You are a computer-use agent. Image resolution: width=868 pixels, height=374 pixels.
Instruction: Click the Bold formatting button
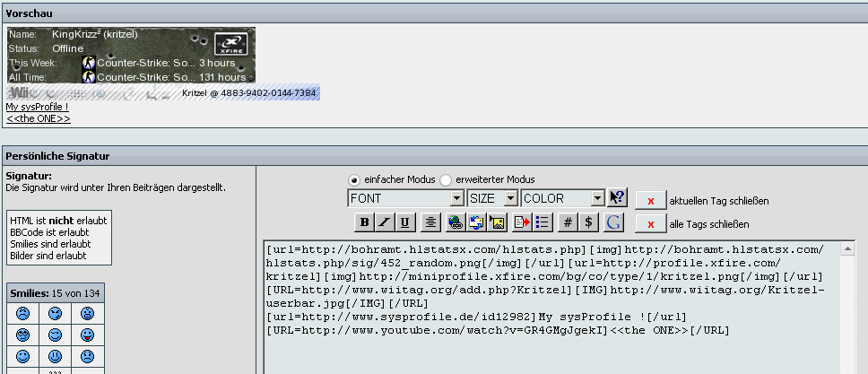pos(364,222)
